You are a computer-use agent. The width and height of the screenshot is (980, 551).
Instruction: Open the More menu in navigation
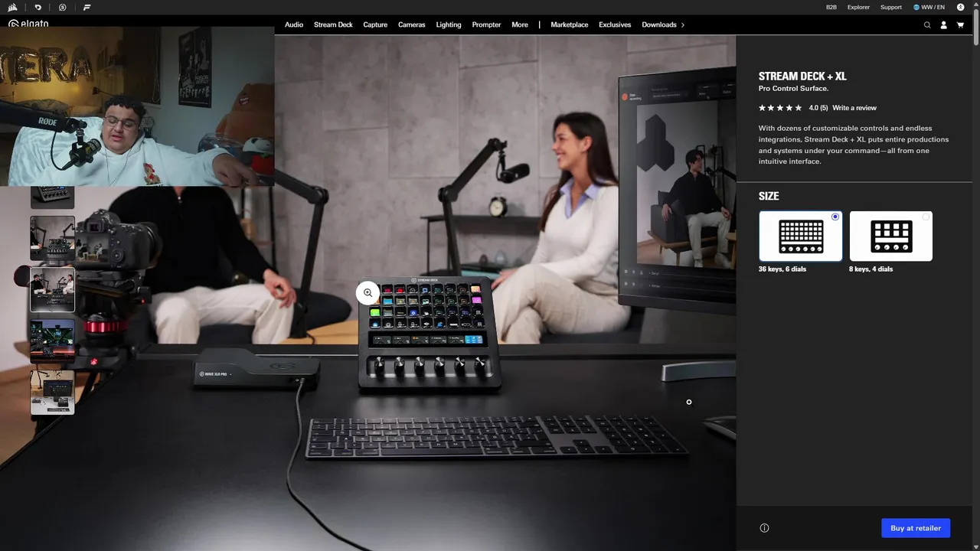(520, 24)
